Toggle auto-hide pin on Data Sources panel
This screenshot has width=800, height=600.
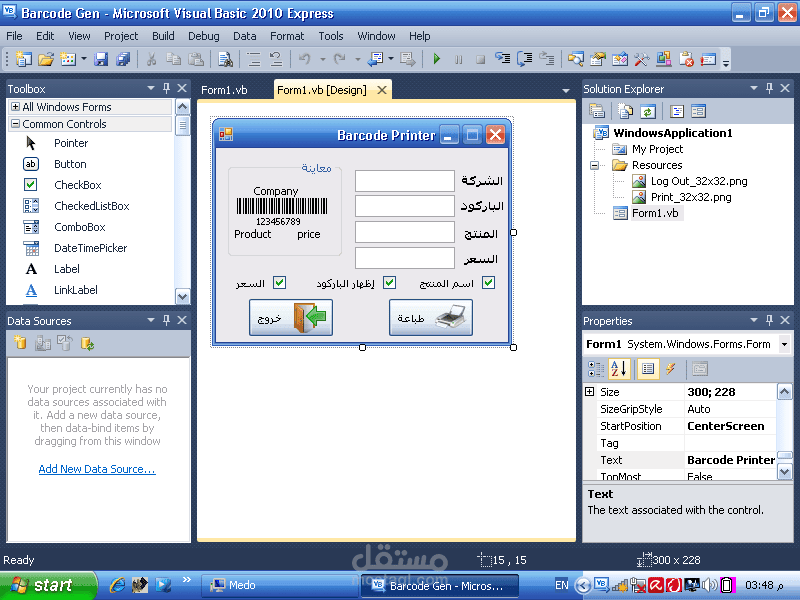tap(166, 320)
